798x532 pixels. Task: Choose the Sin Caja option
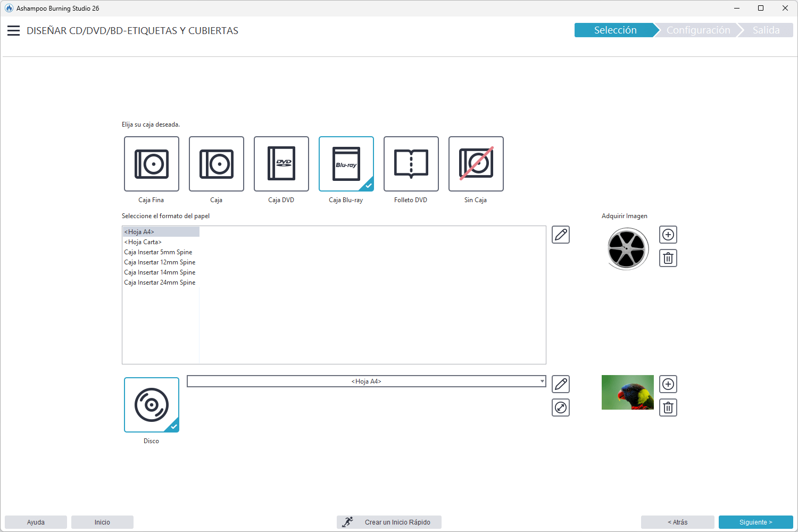(476, 164)
